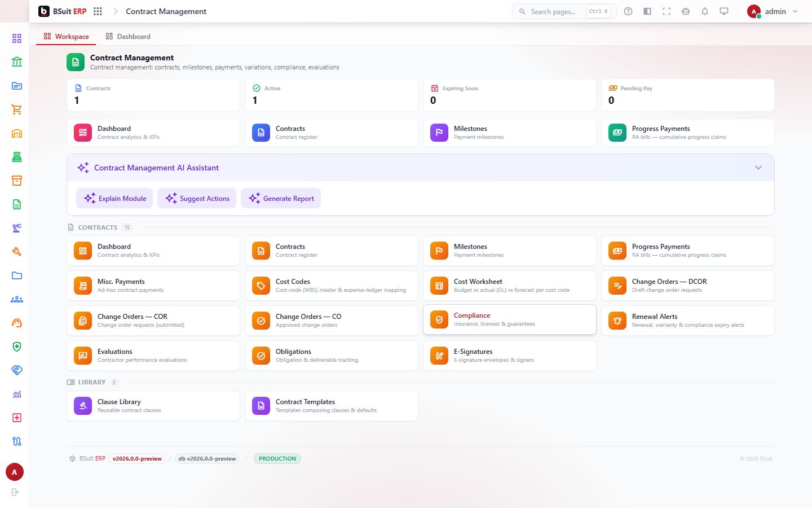The width and height of the screenshot is (812, 508).
Task: Switch to the Workspace tab
Action: pos(66,37)
